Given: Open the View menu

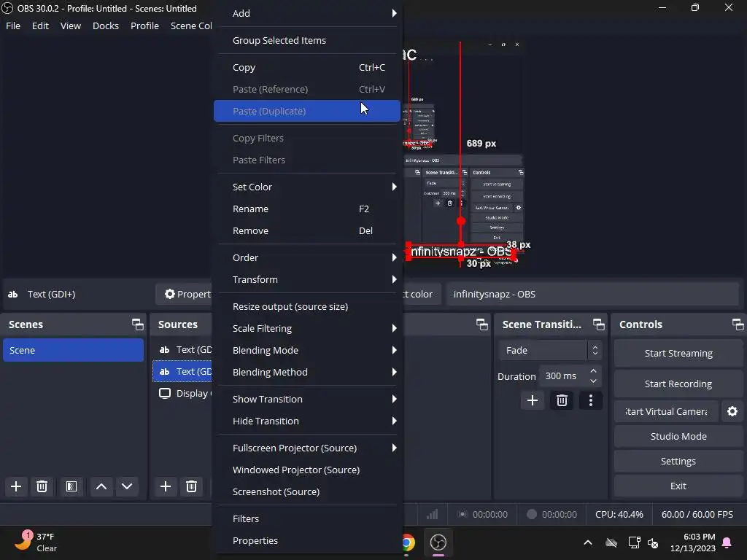Looking at the screenshot, I should coord(71,26).
